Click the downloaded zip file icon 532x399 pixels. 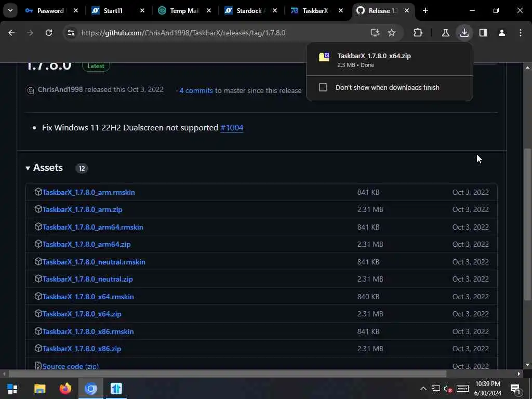(x=324, y=57)
